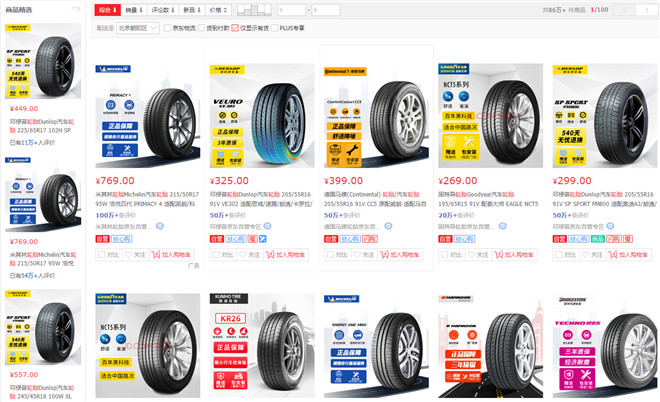Check 对比 compare box on ¥399.00 Continental tire
The width and height of the screenshot is (660, 402).
(x=330, y=255)
